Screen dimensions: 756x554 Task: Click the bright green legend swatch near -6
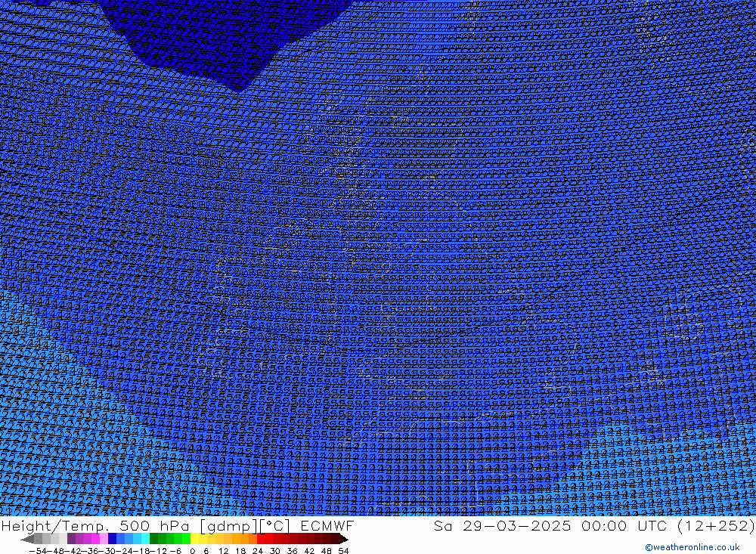pyautogui.click(x=186, y=540)
